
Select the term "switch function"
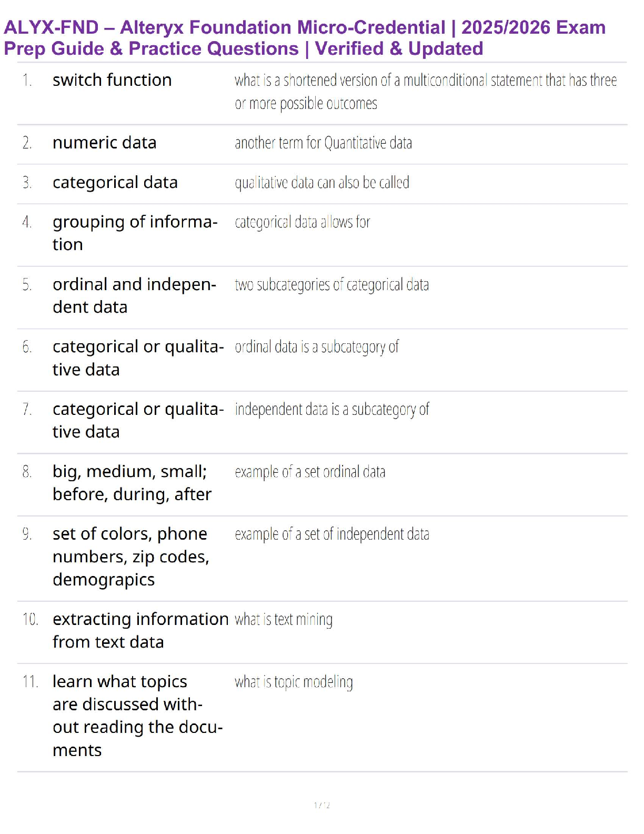click(x=112, y=80)
